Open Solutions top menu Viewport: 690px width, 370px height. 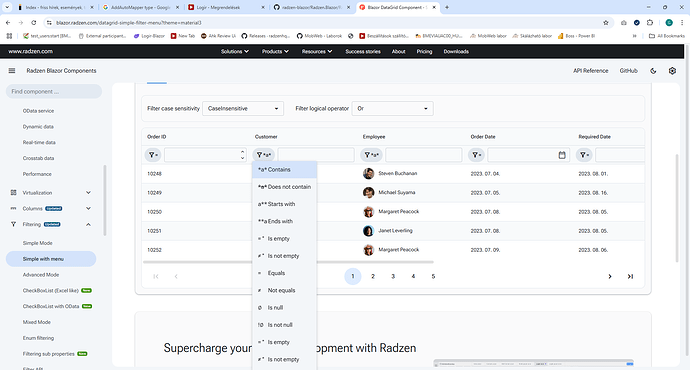[235, 51]
